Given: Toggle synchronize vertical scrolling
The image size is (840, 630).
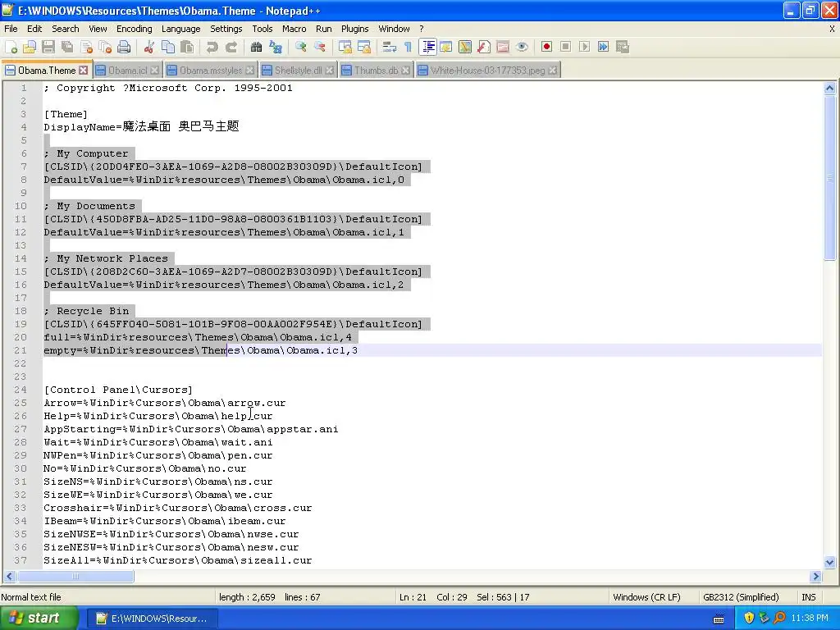Looking at the screenshot, I should pos(345,47).
